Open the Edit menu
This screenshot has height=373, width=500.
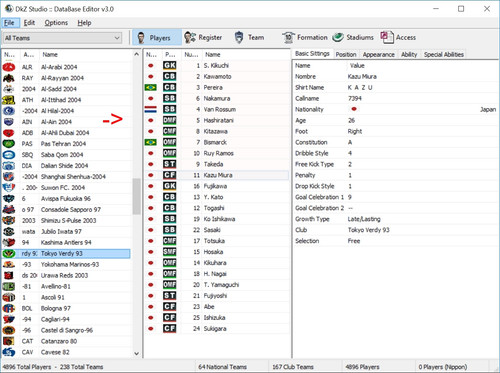(x=29, y=23)
